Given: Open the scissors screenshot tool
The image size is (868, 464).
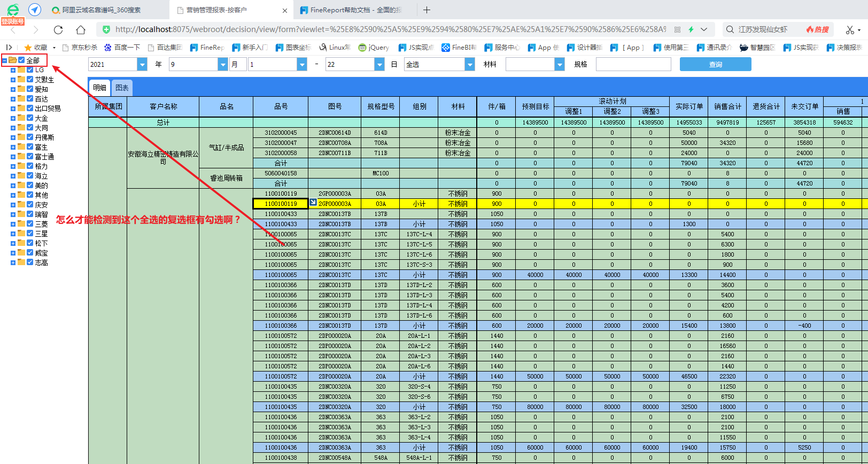Looking at the screenshot, I should pos(850,29).
